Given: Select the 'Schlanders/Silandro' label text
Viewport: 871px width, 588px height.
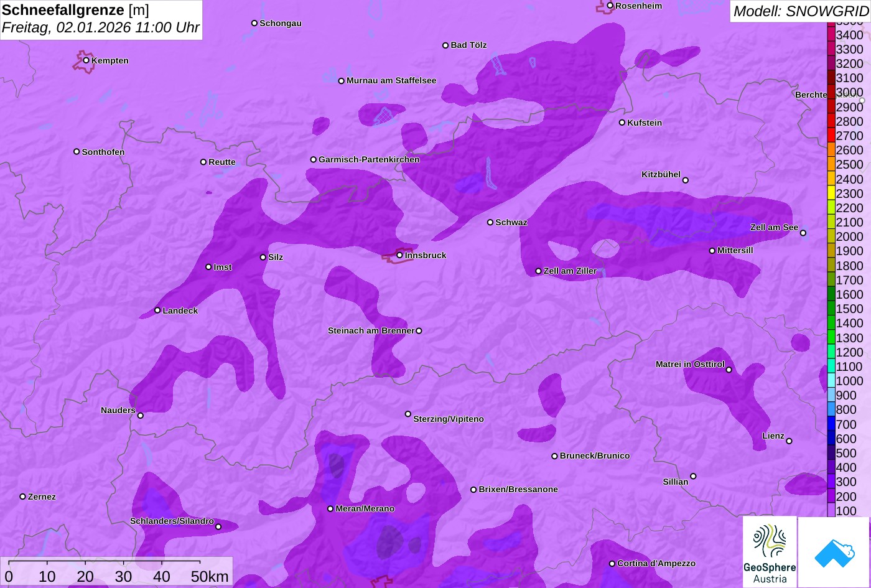Looking at the screenshot, I should click(172, 521).
